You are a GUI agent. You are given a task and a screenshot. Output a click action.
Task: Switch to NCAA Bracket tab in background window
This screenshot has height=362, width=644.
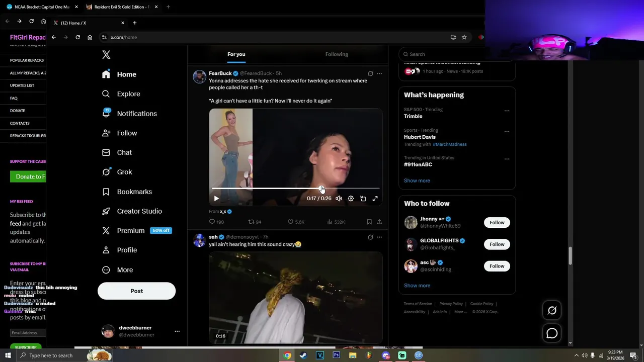click(42, 7)
